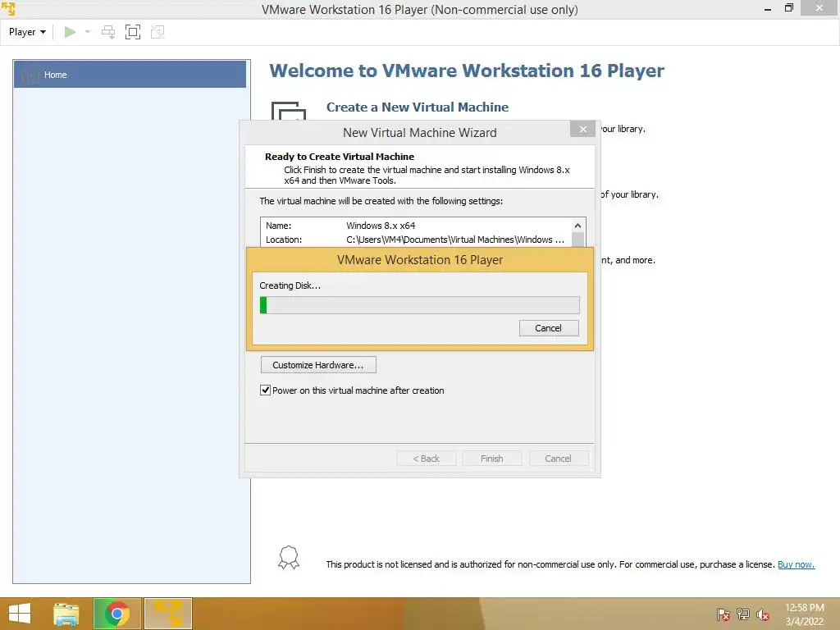Click the license ribbon award icon
Image resolution: width=840 pixels, height=630 pixels.
(289, 558)
